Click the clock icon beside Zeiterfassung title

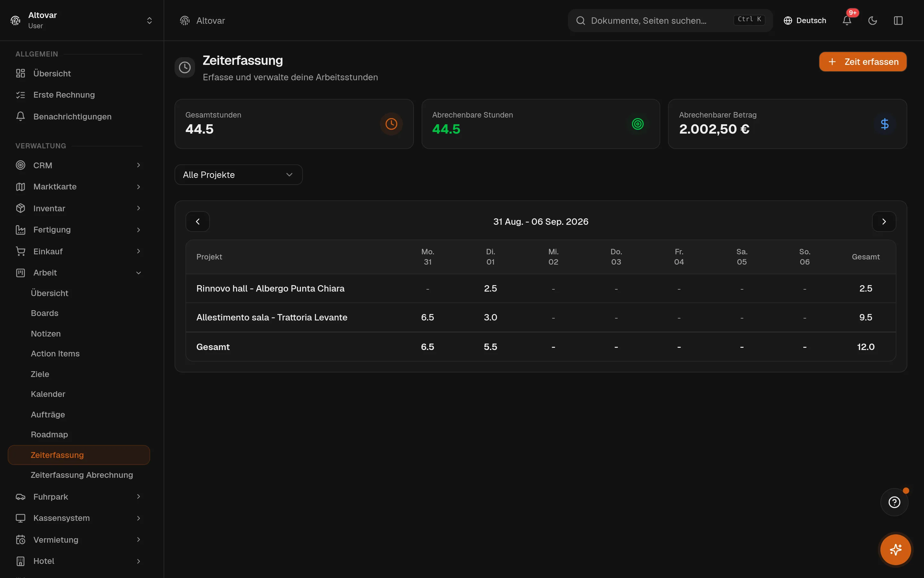click(x=185, y=68)
